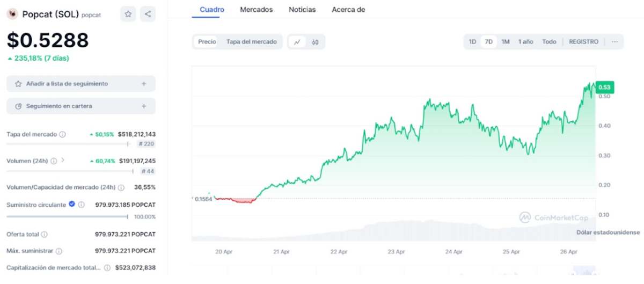Click the star favorite icon next to Popcat
The height and width of the screenshot is (284, 644).
[128, 14]
